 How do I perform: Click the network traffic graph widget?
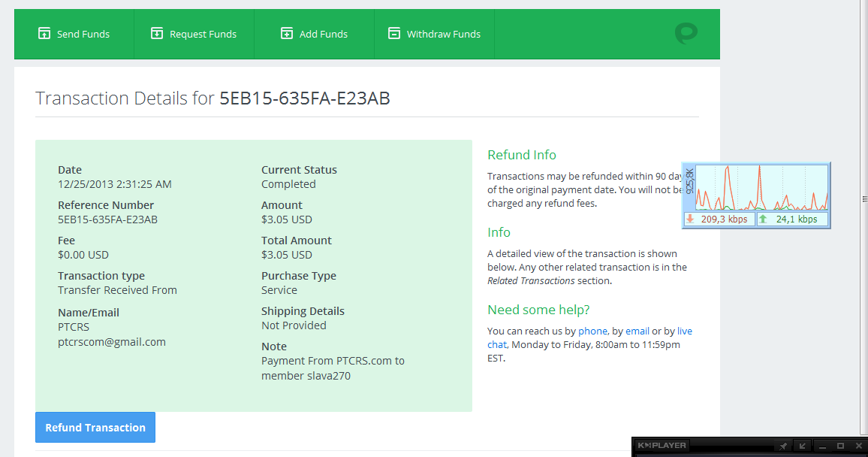tap(761, 188)
